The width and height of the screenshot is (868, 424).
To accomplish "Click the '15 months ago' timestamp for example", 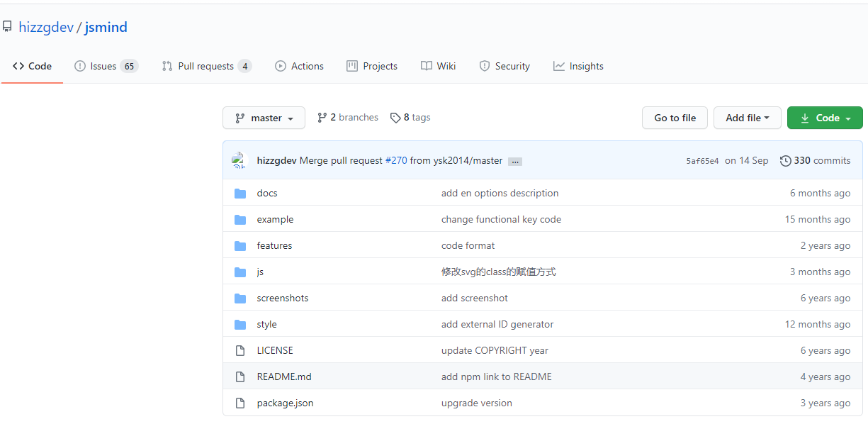I will click(817, 219).
